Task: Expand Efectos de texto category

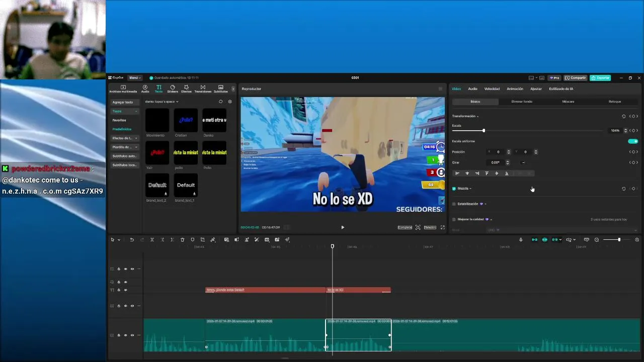Action: click(x=125, y=138)
